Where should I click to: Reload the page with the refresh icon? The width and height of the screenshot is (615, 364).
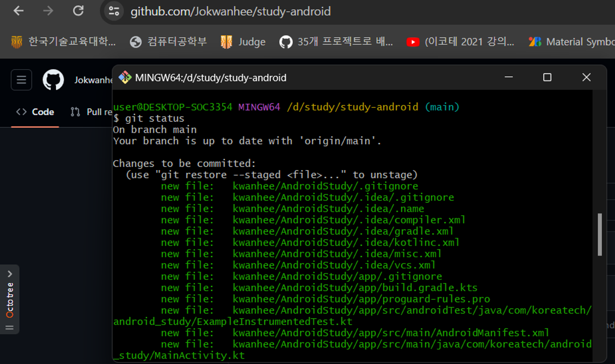78,11
